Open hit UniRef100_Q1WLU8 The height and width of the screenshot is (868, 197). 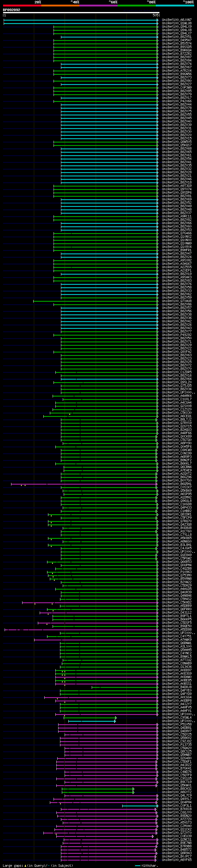[x=177, y=23]
